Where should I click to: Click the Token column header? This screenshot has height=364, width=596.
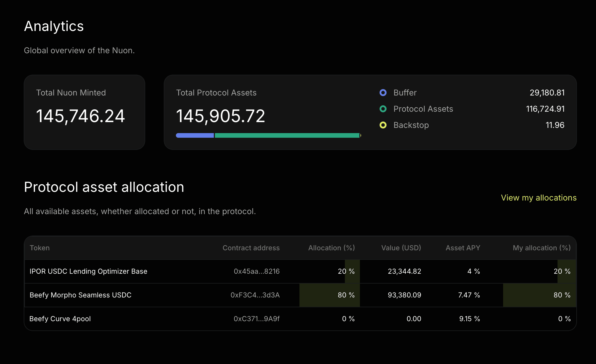click(x=40, y=248)
